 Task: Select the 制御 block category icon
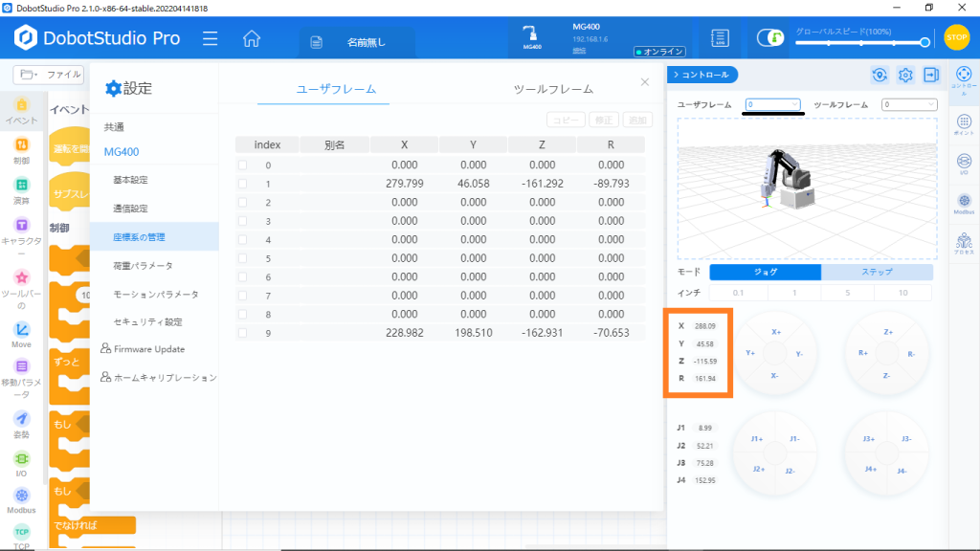click(22, 151)
